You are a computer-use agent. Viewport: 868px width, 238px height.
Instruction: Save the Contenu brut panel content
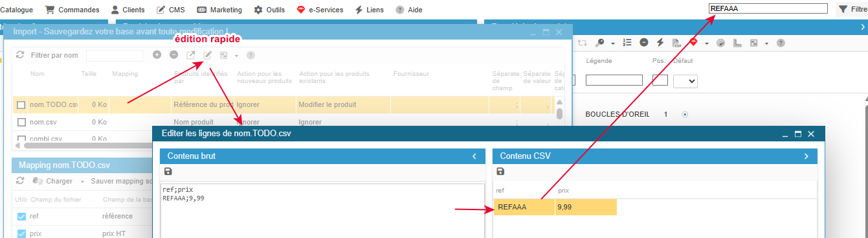click(x=168, y=171)
